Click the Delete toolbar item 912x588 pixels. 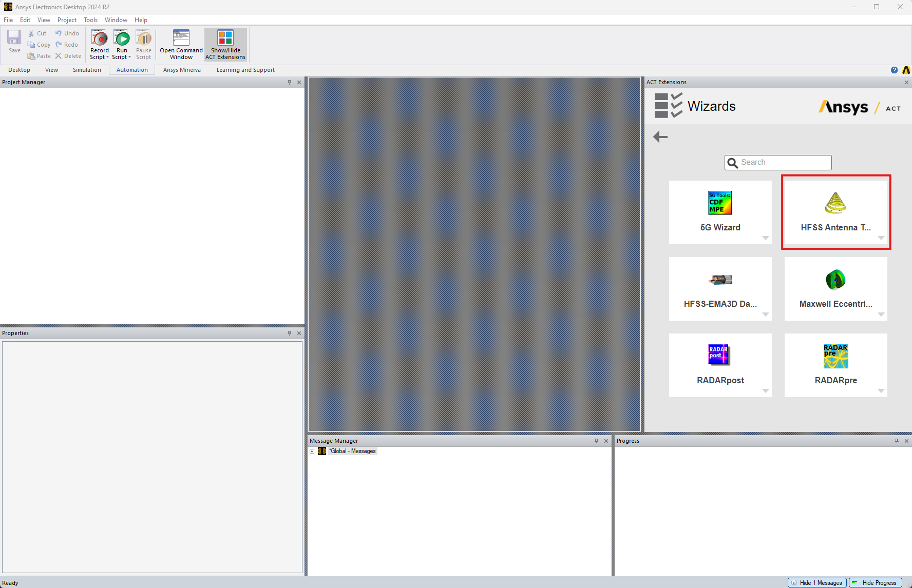tap(68, 56)
